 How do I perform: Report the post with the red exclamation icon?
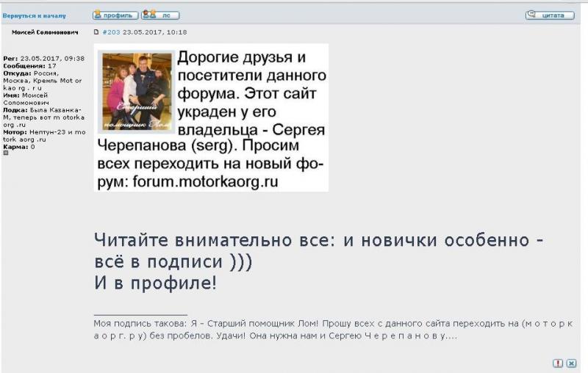point(558,363)
